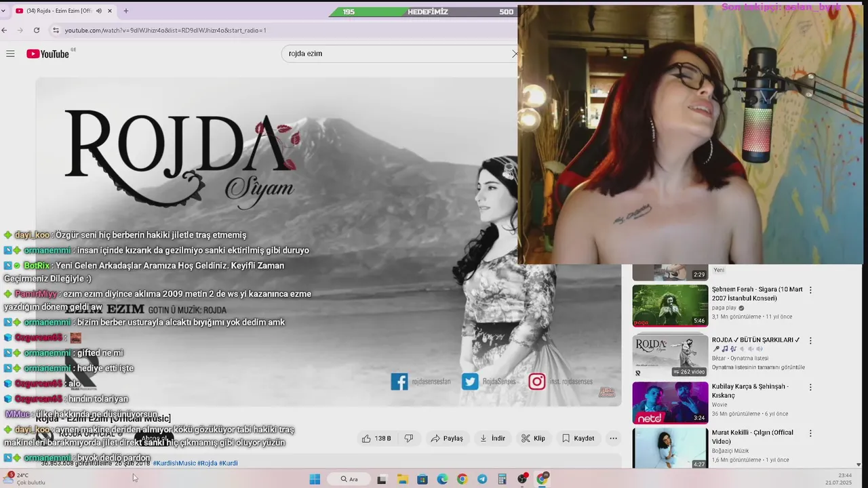This screenshot has height=488, width=868.
Task: Open Calculator from the taskbar
Action: click(502, 479)
